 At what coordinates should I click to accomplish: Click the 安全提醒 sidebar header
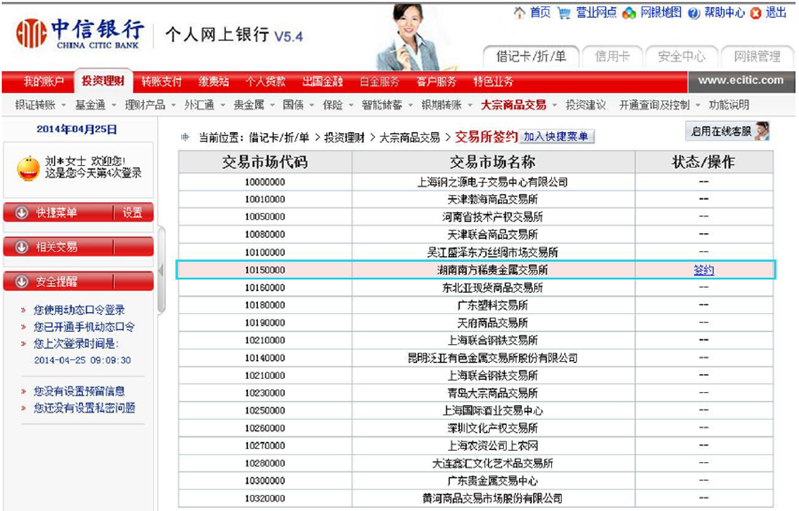pos(78,282)
